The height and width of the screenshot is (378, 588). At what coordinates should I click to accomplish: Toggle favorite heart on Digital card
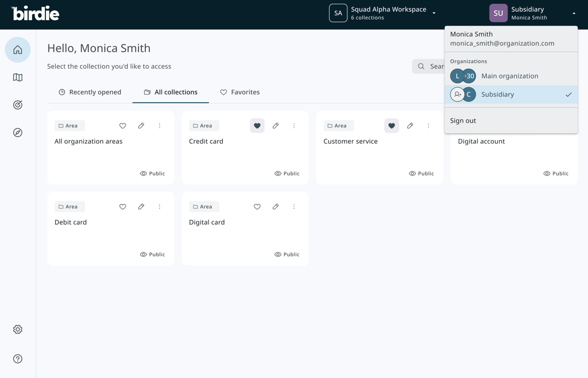point(257,206)
